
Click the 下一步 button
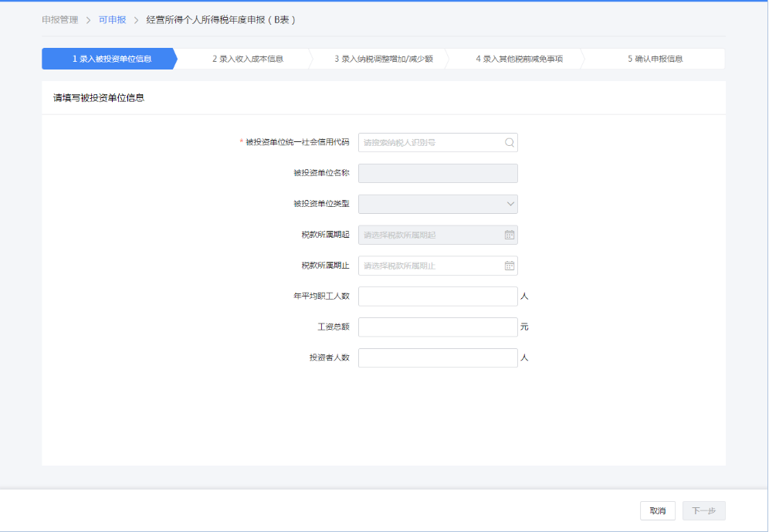coord(703,510)
